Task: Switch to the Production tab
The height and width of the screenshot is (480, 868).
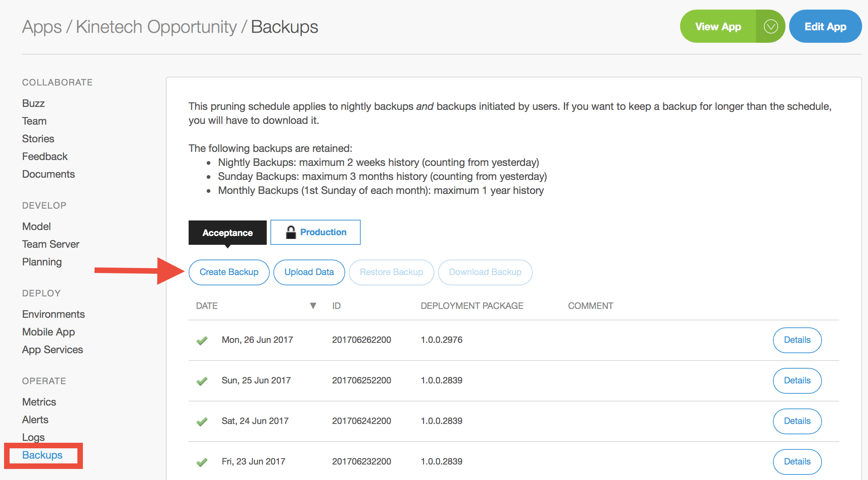Action: click(x=315, y=232)
